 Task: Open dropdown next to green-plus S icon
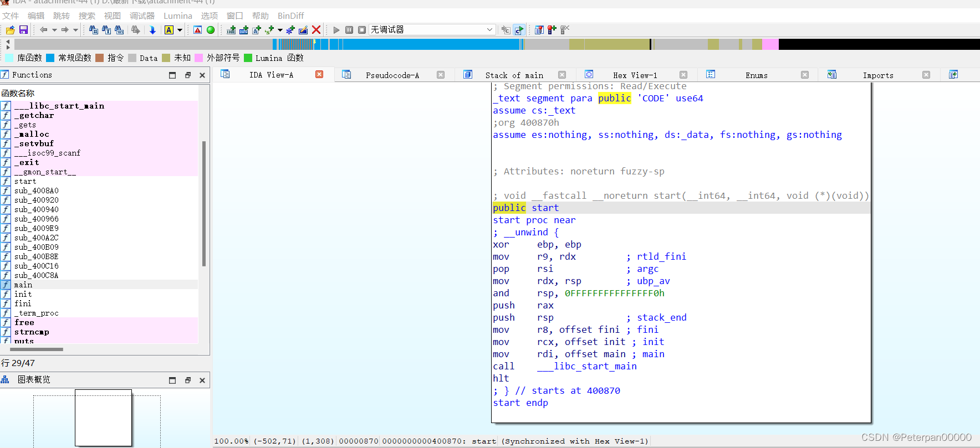pos(280,30)
